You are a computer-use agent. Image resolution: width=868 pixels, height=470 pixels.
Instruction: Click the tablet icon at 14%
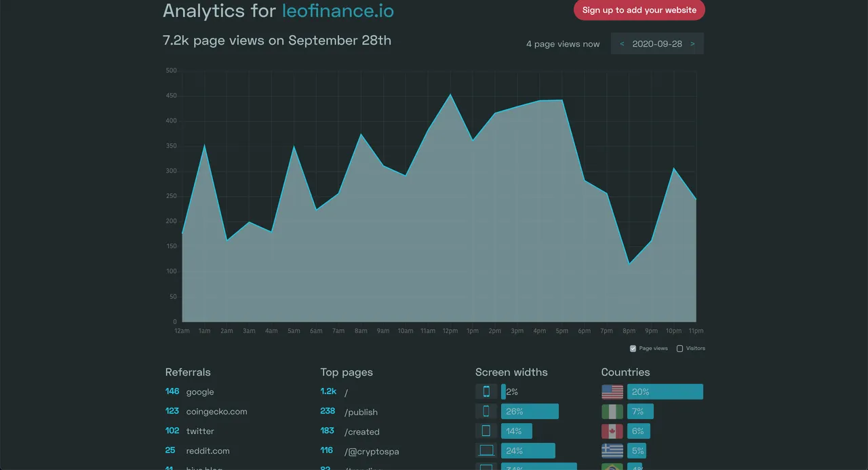pyautogui.click(x=486, y=431)
